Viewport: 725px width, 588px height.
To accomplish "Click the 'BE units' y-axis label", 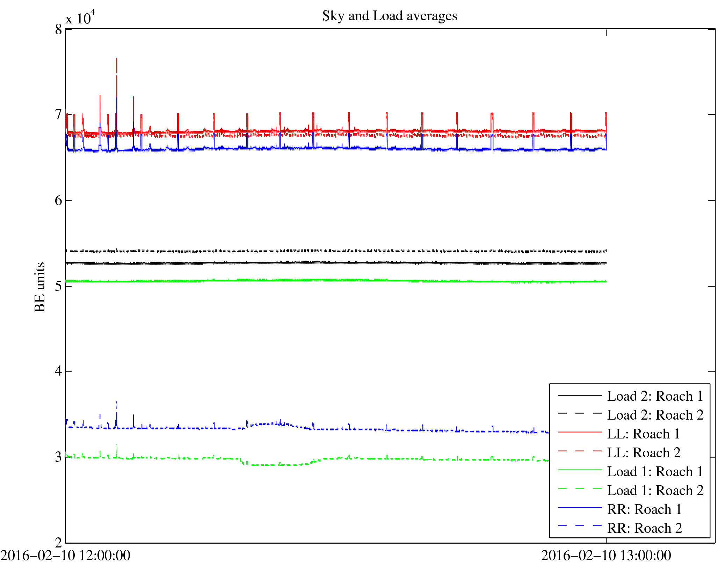I will 40,287.
